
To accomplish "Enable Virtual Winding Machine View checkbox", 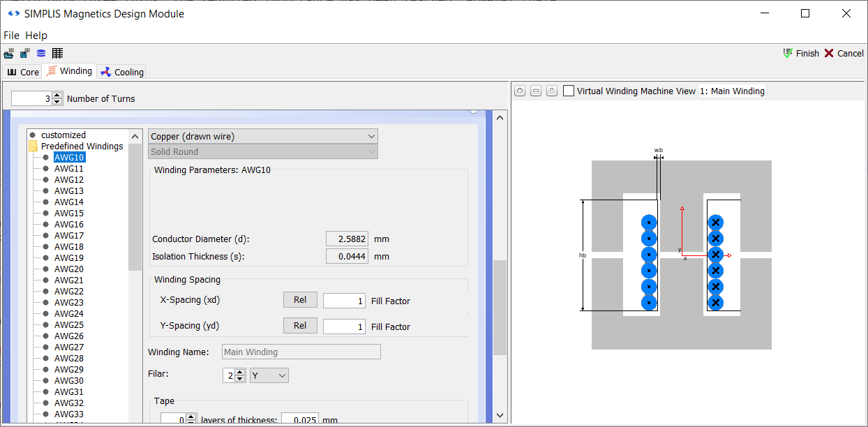I will (569, 91).
